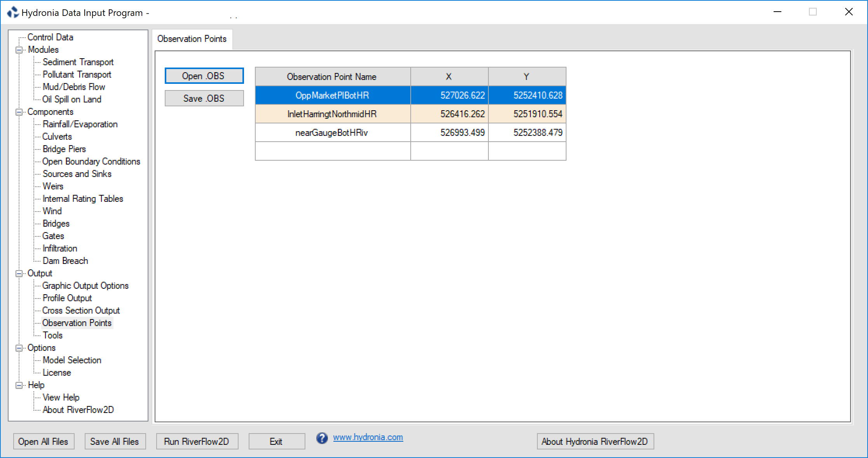This screenshot has height=458, width=868.
Task: Select Control Data in the tree
Action: 50,37
